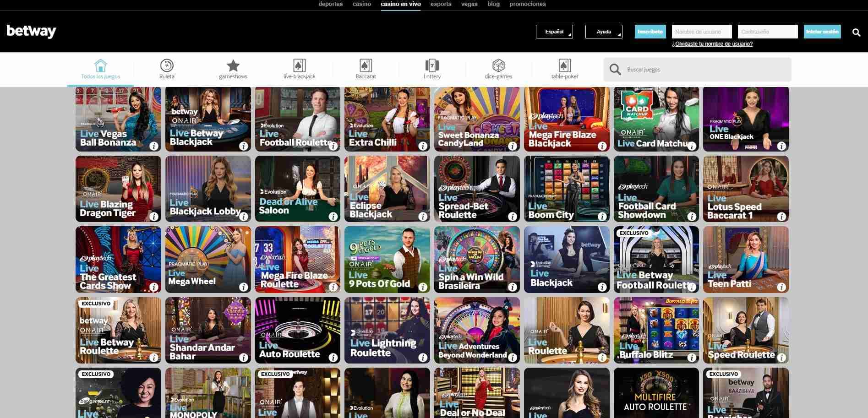Show info for Live Mega Wheel
The image size is (868, 418).
pos(244,288)
